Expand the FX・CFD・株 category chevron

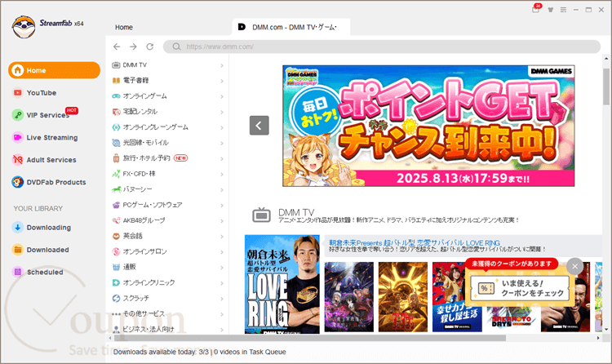click(x=222, y=174)
